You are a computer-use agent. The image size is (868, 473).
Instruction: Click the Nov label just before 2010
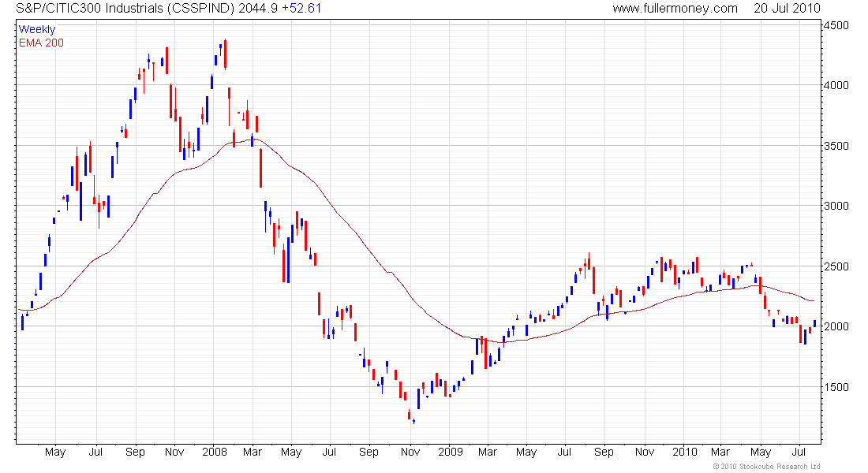tap(645, 452)
